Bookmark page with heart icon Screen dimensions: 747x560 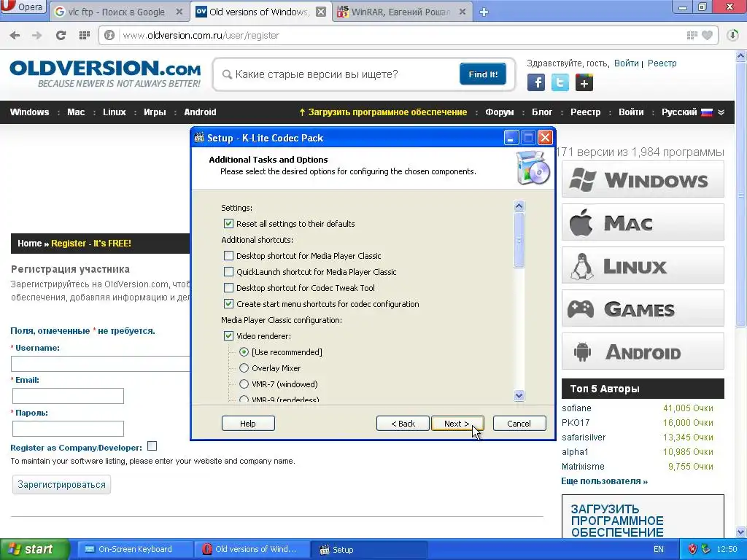pyautogui.click(x=708, y=35)
